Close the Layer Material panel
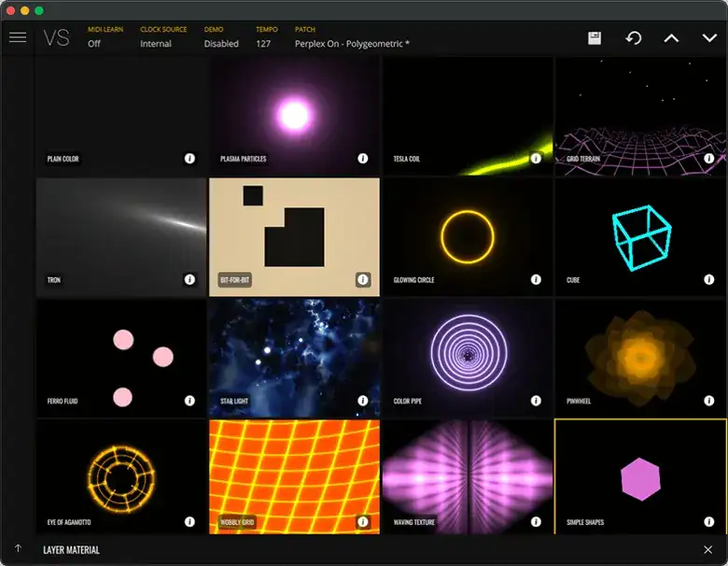 (707, 550)
